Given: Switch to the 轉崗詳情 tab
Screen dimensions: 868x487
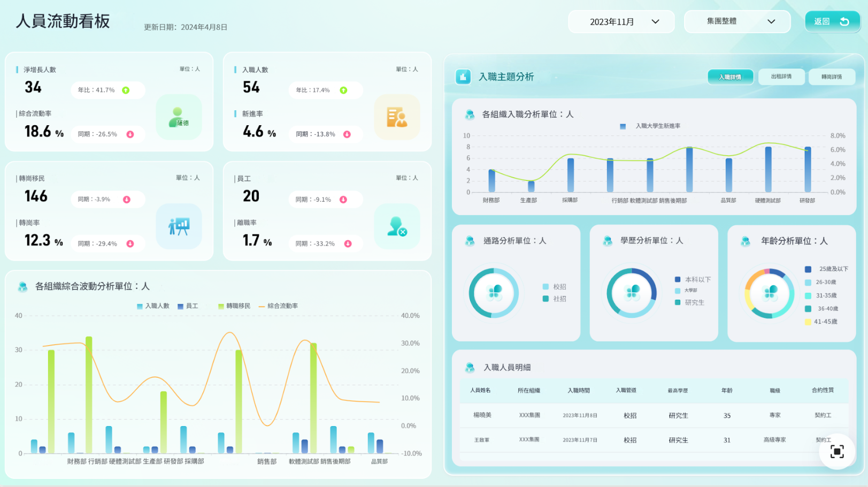Looking at the screenshot, I should coord(832,77).
